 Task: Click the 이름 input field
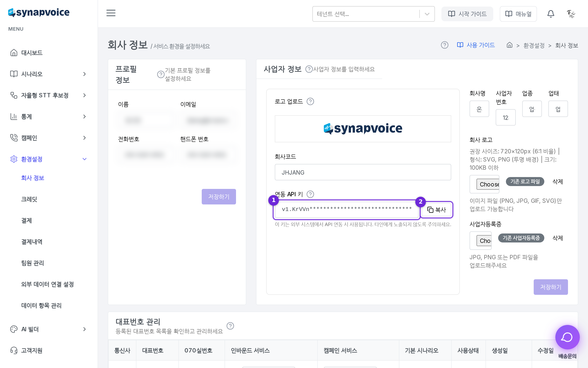tap(146, 120)
